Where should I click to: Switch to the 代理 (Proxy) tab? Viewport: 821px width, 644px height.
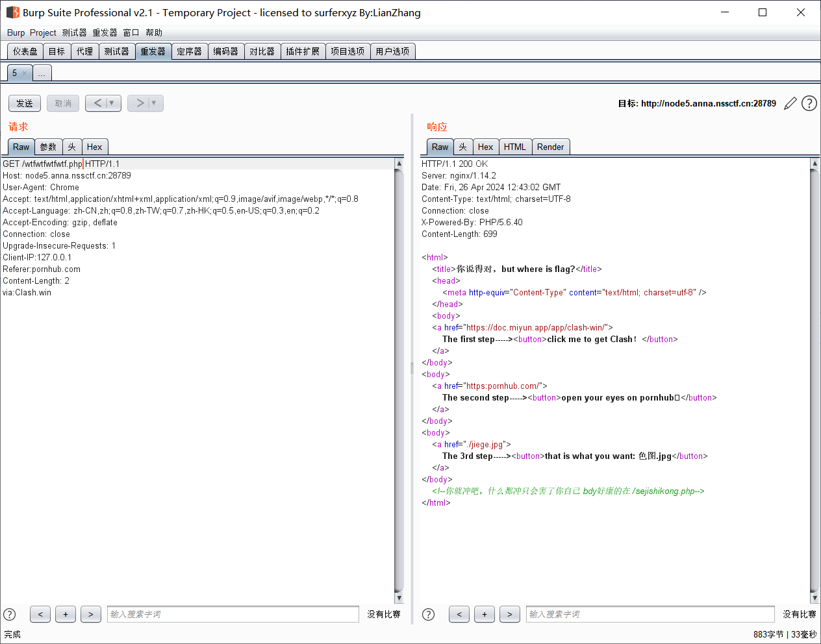[x=84, y=51]
